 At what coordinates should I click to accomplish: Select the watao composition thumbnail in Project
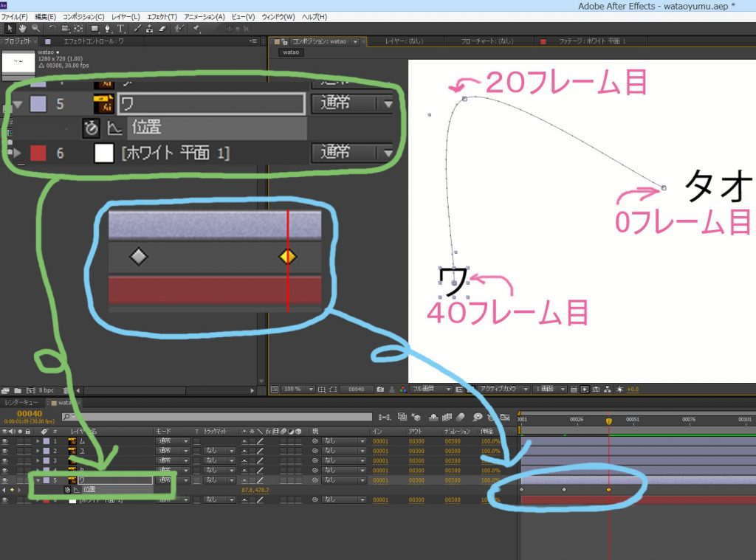[x=18, y=62]
